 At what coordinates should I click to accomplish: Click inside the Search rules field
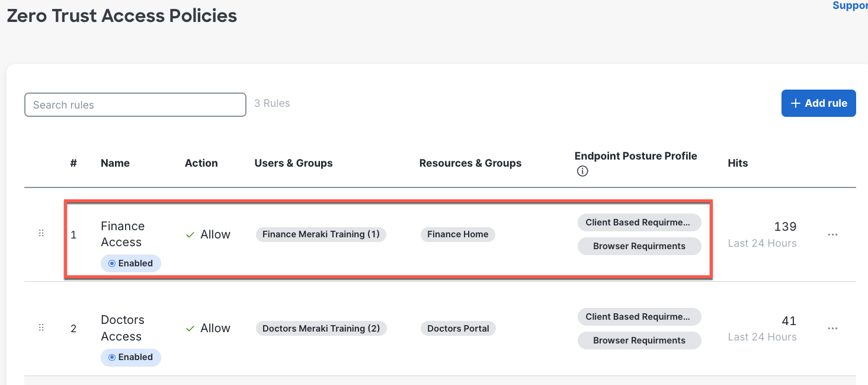click(135, 104)
